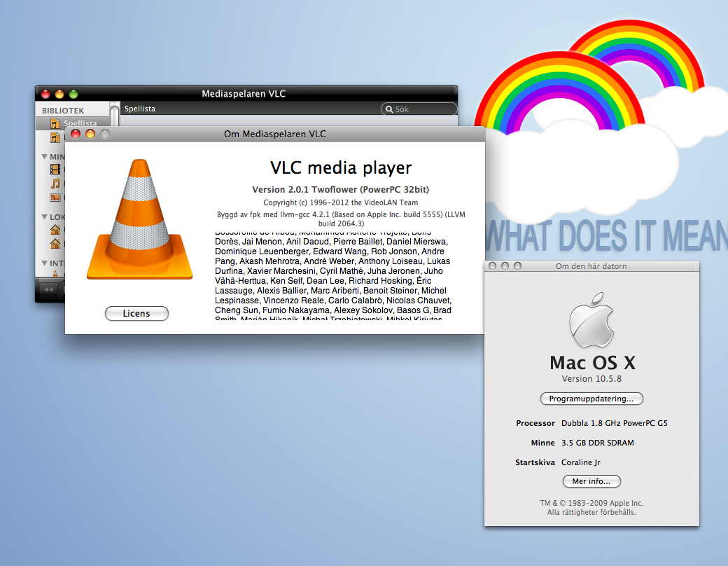
Task: Grab the sidebar splitter handle beside BIBLIOTEK
Action: [114, 114]
